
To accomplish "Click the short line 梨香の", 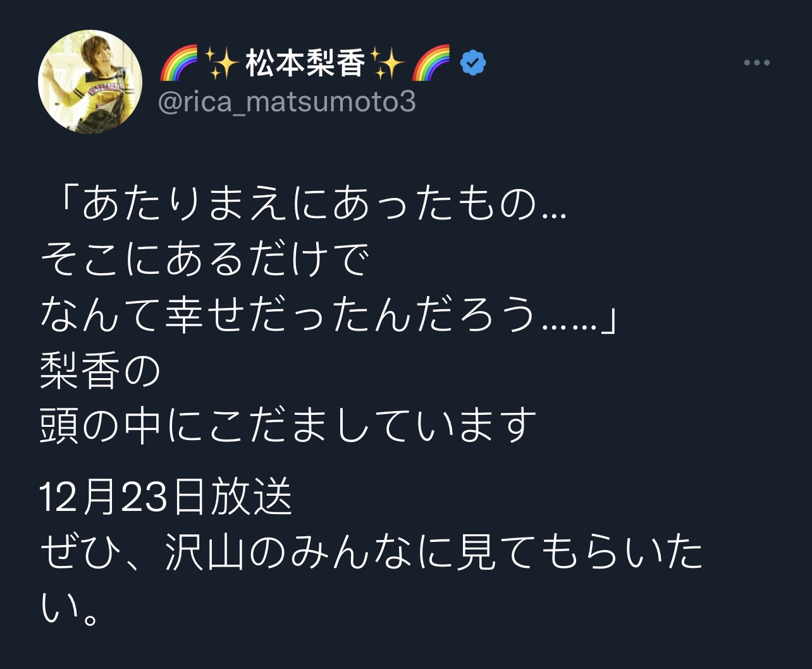I will (x=100, y=369).
